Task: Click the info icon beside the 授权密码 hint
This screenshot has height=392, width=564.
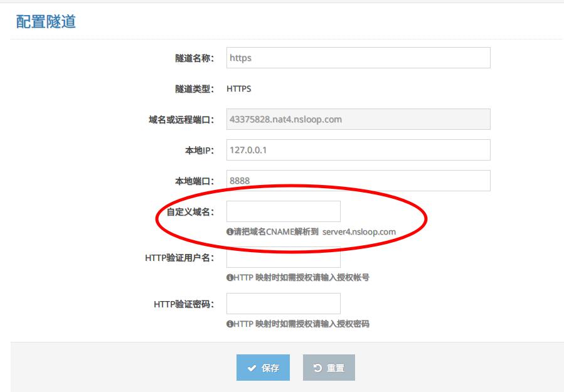Action: (230, 324)
